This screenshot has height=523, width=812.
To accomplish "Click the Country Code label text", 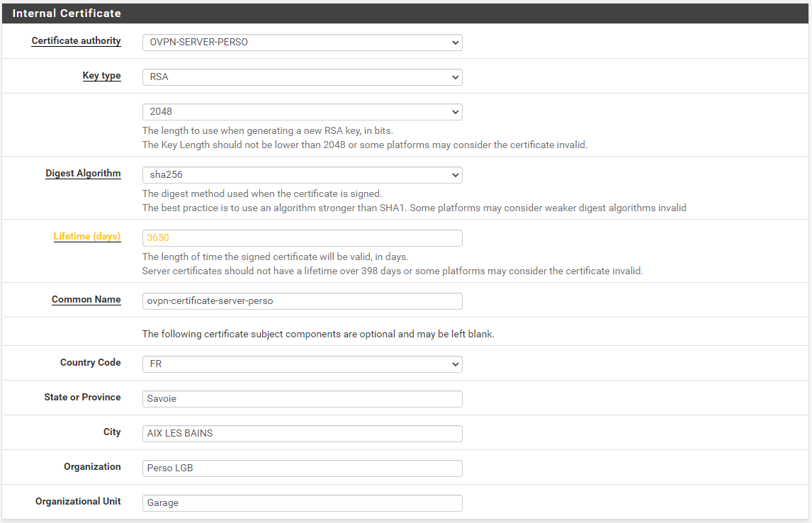I will pyautogui.click(x=90, y=363).
